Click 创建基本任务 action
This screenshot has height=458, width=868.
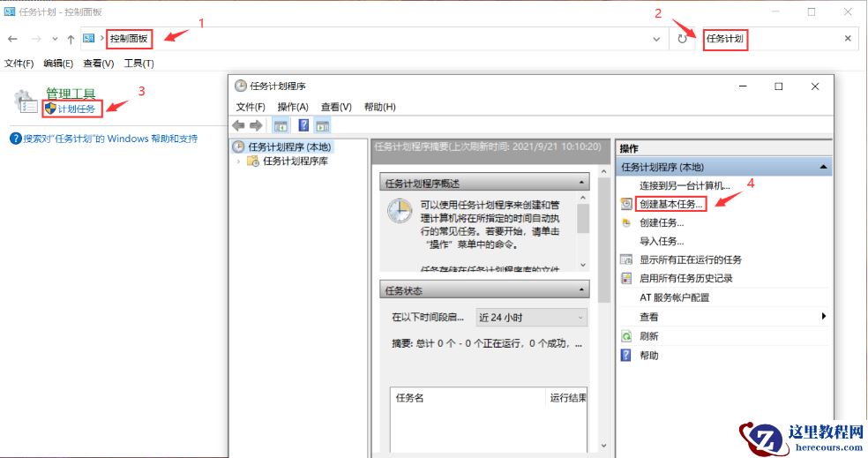point(671,204)
